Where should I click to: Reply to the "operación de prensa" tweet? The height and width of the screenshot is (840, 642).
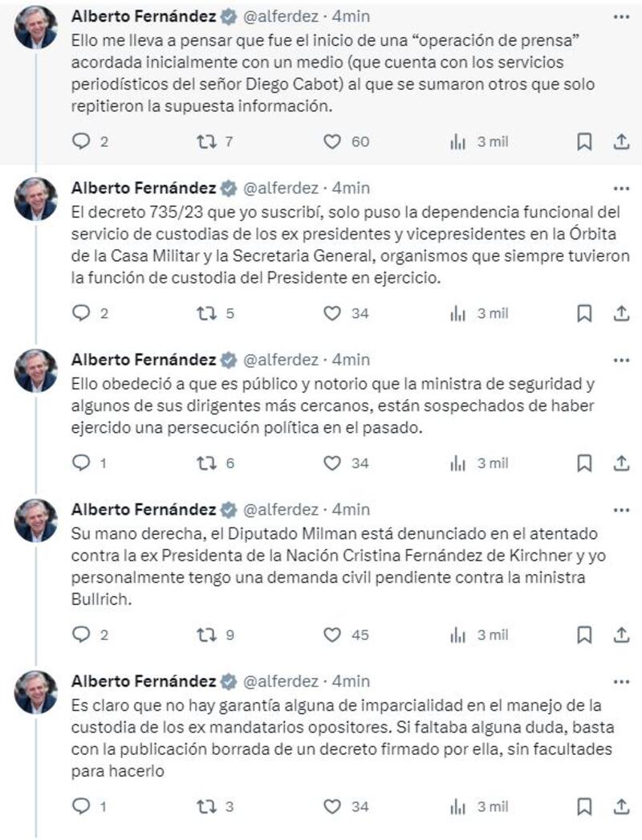[82, 142]
